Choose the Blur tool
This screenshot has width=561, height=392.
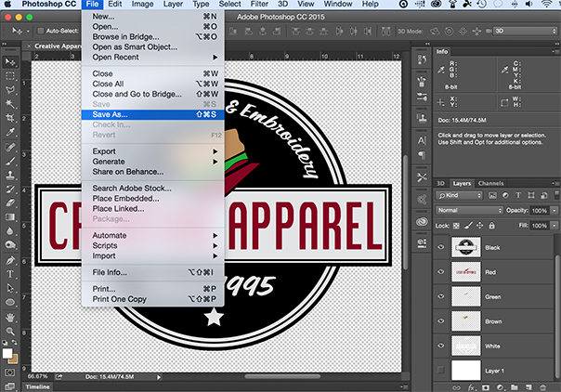tap(10, 230)
